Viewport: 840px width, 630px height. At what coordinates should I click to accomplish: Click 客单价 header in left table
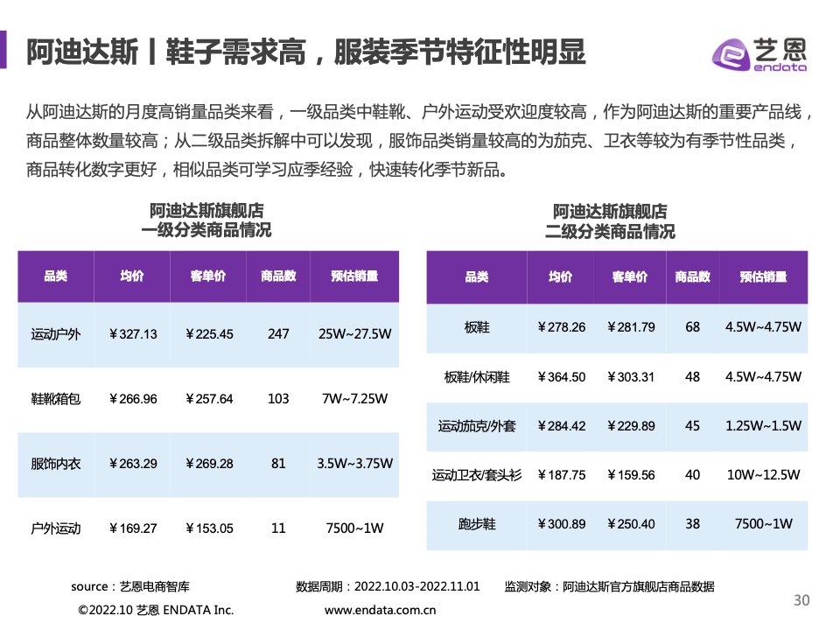[208, 276]
